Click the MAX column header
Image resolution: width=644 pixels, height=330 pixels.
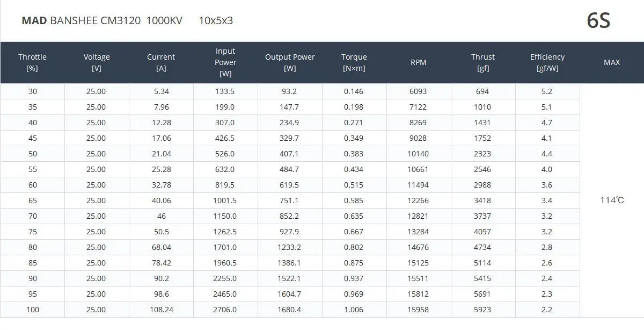coord(612,62)
